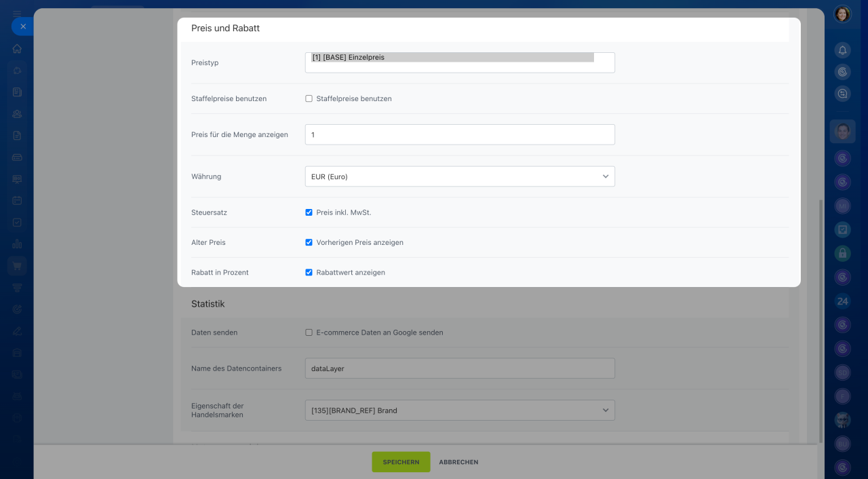
Task: Check E-commerce Daten an Google senden
Action: pyautogui.click(x=309, y=332)
